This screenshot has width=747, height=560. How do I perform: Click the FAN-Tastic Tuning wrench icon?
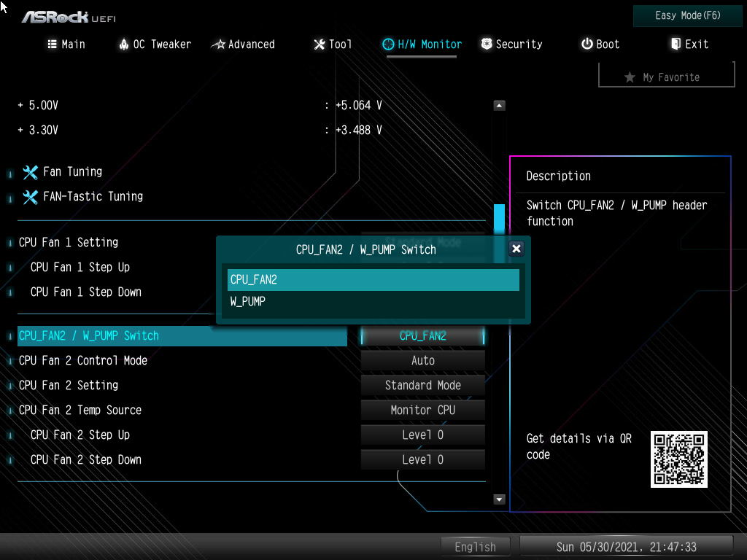point(30,197)
